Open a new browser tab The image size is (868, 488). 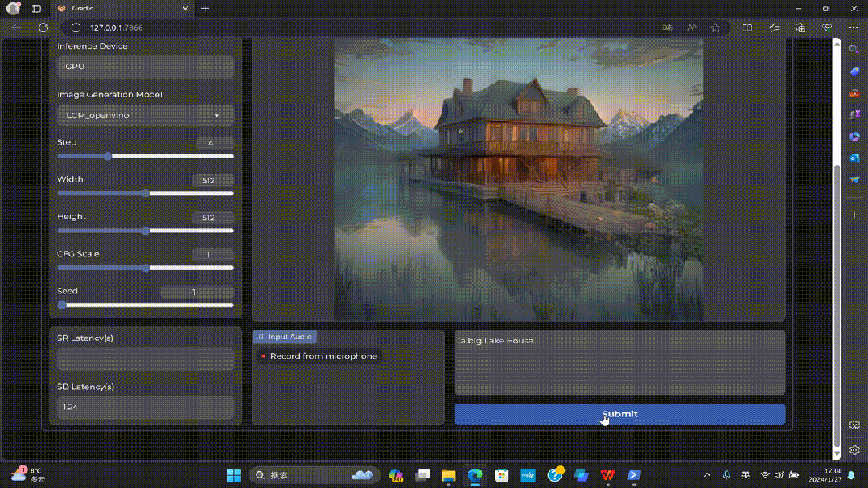[x=206, y=9]
